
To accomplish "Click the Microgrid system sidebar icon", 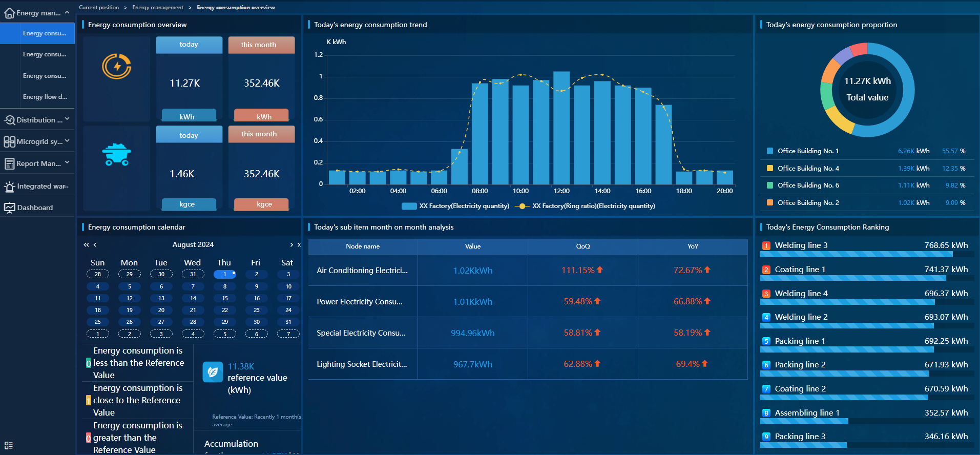I will [9, 142].
